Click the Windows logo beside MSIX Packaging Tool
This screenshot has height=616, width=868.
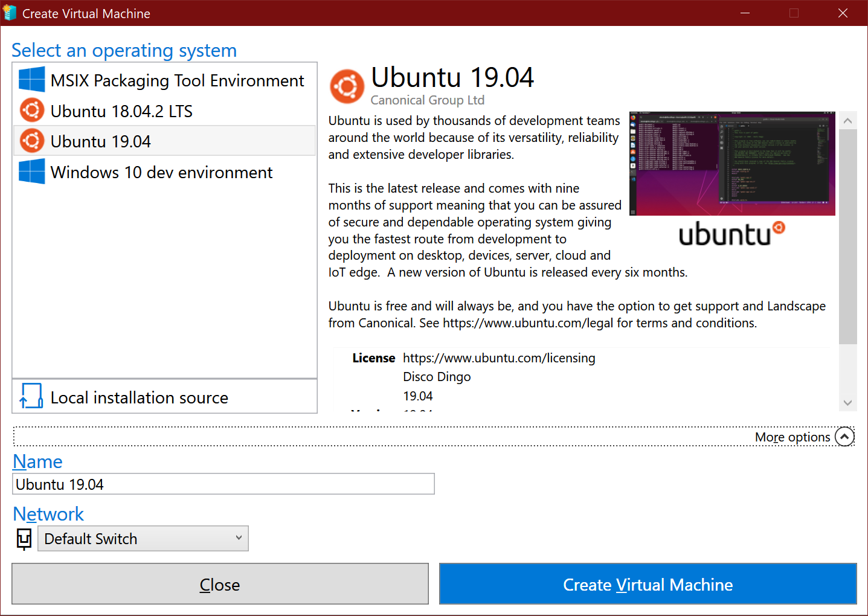[x=31, y=80]
